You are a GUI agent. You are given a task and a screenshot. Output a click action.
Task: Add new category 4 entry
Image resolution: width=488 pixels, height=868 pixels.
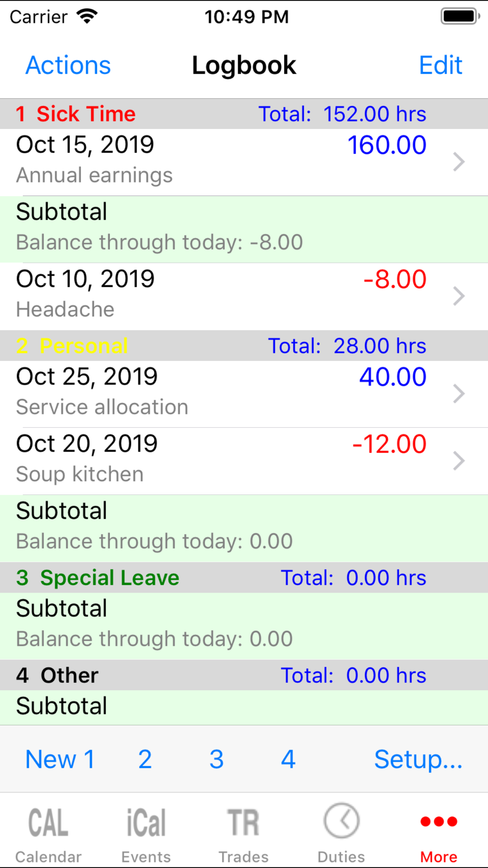288,759
